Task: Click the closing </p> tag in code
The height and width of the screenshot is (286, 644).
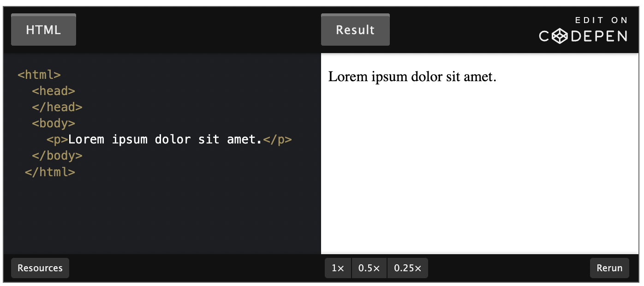Action: pyautogui.click(x=277, y=139)
